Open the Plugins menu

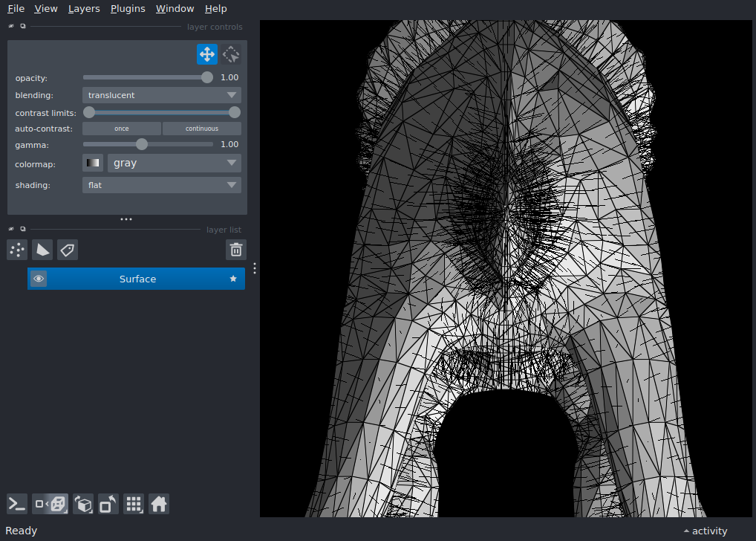pyautogui.click(x=127, y=8)
